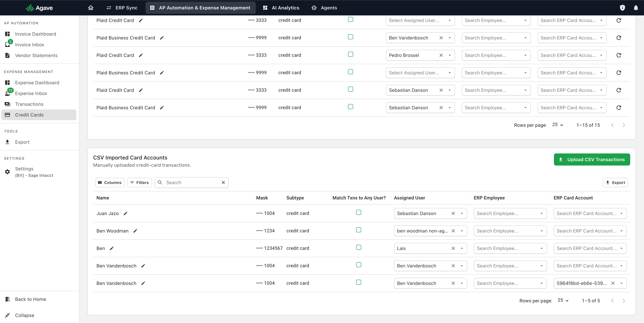
Task: Clear the 5964f8bd ERP card account
Action: [x=613, y=283]
